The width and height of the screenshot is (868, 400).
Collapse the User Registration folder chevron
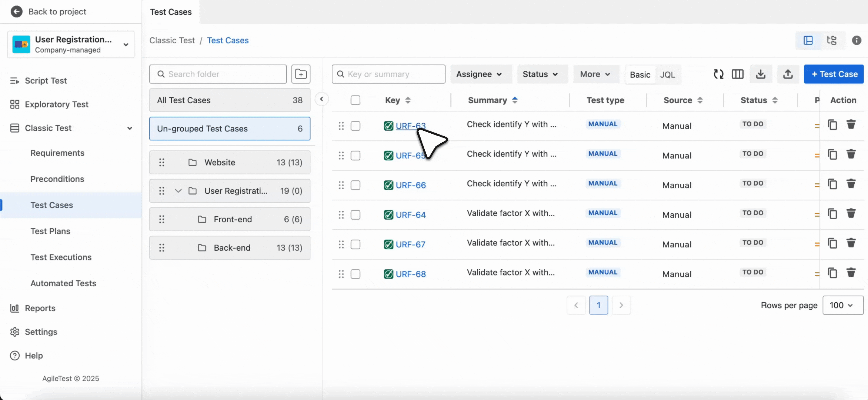click(178, 191)
